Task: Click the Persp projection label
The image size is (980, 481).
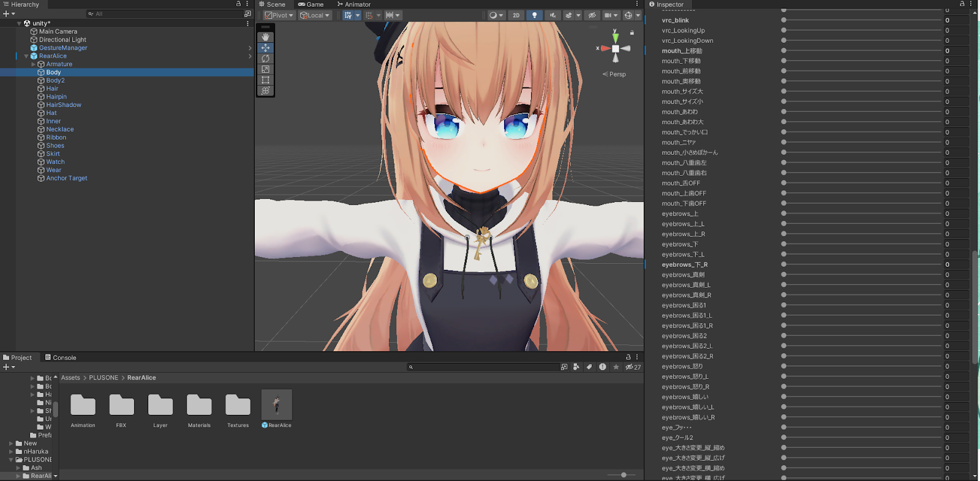Action: [x=614, y=74]
